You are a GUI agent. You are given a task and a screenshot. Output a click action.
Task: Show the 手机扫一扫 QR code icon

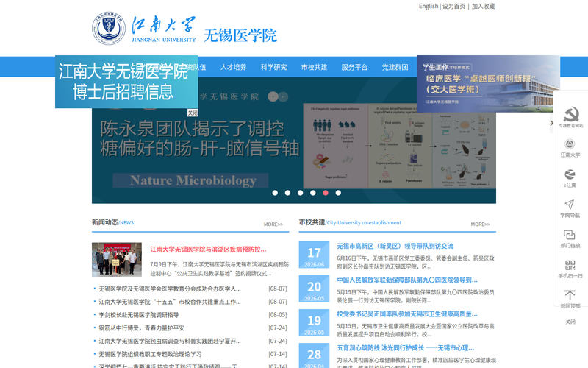pos(570,265)
